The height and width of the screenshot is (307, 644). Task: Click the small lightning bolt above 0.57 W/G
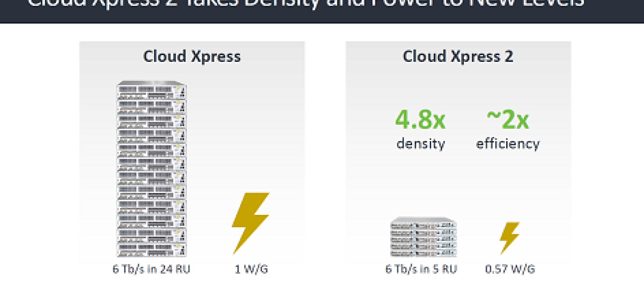pyautogui.click(x=509, y=238)
